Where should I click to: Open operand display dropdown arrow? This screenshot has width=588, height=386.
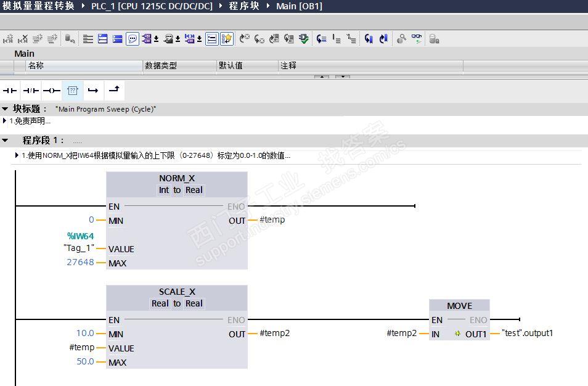[157, 39]
